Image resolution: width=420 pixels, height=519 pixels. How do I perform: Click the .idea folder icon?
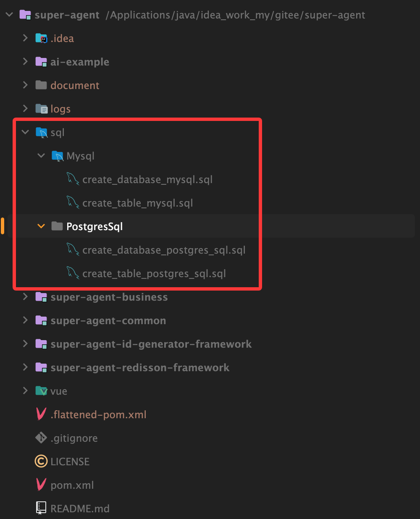coord(41,39)
